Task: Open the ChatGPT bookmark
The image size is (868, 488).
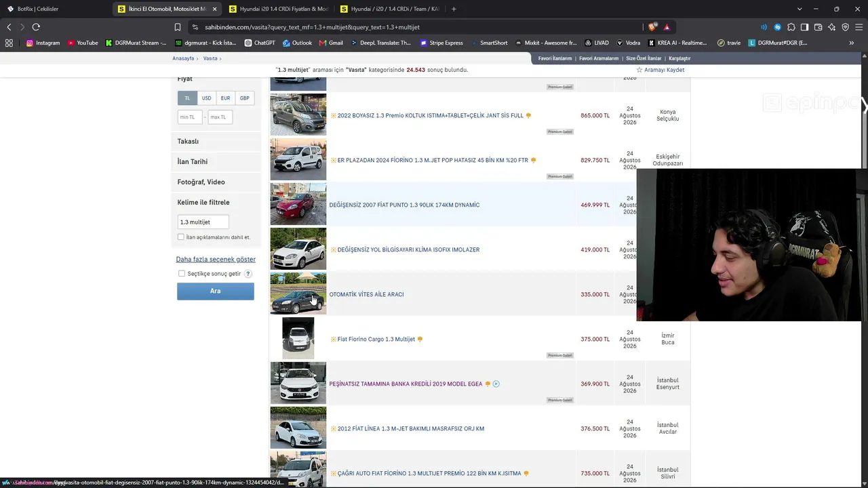Action: pos(260,43)
